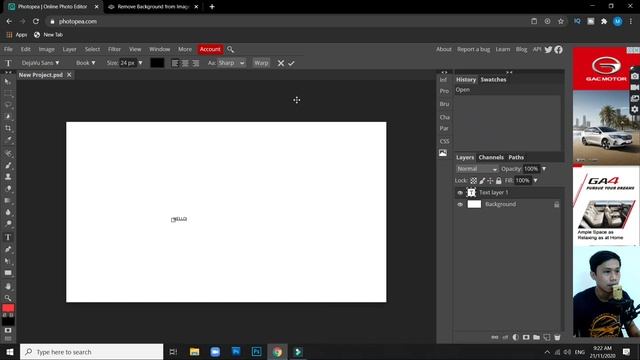
Task: Open the Layer menu
Action: [69, 49]
